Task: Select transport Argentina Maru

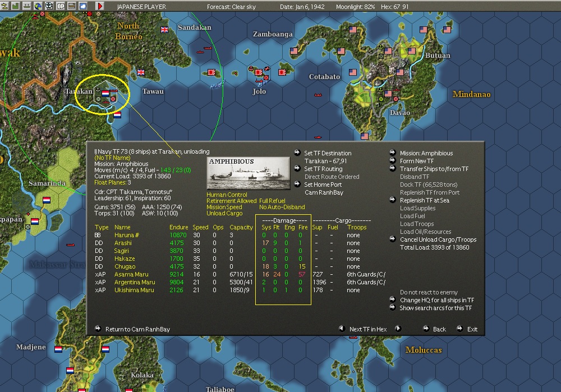Action: (x=135, y=282)
